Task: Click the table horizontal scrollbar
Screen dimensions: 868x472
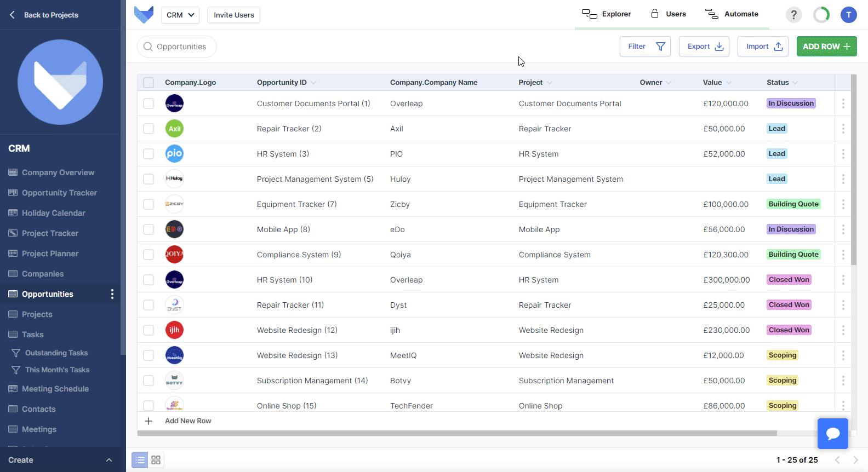Action: [457, 433]
